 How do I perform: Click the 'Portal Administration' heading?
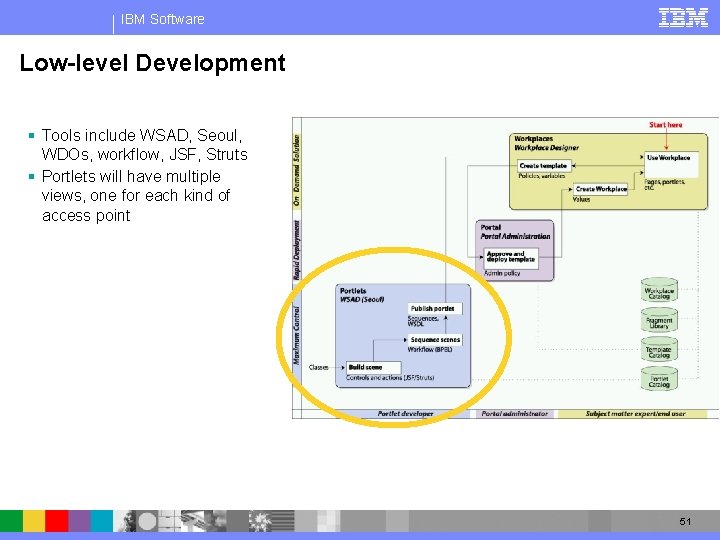pyautogui.click(x=515, y=236)
